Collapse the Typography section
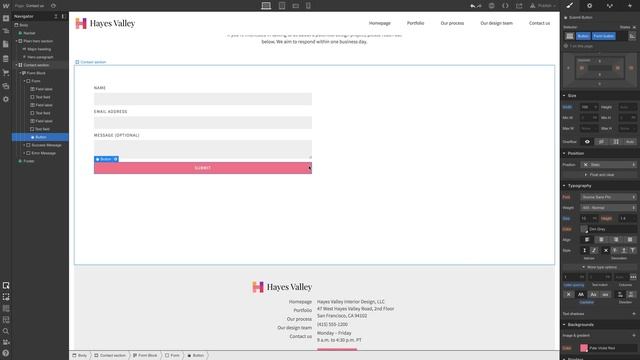 [x=564, y=186]
